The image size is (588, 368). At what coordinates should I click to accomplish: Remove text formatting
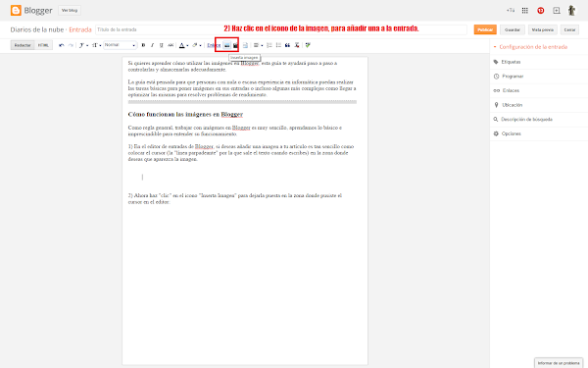pyautogui.click(x=297, y=45)
